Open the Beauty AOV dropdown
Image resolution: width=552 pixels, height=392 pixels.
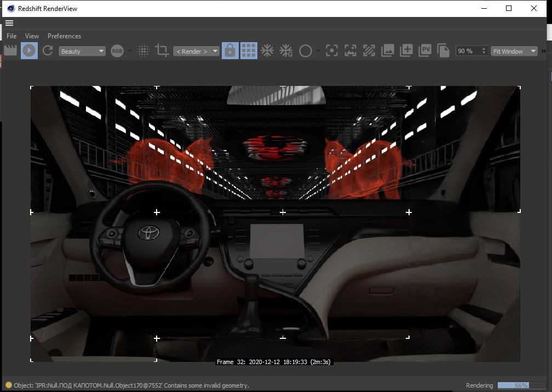pyautogui.click(x=82, y=51)
